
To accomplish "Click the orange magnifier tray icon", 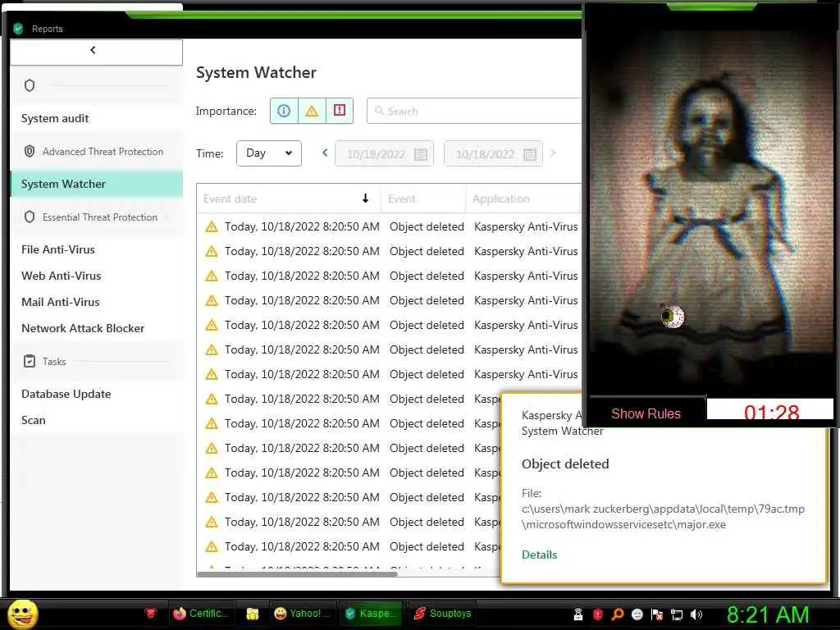I will (618, 614).
